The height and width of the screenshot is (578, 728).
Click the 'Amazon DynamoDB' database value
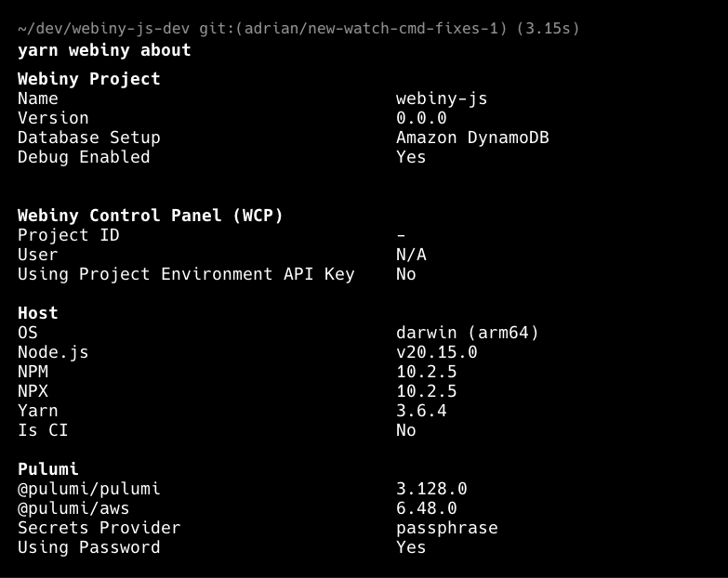(x=472, y=138)
